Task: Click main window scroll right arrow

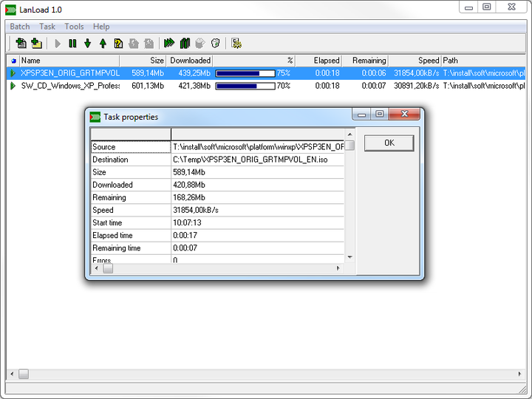Action: coord(519,374)
